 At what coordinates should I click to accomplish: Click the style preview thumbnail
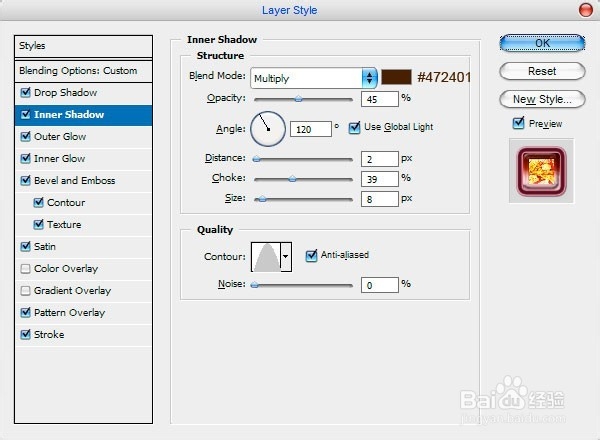541,171
